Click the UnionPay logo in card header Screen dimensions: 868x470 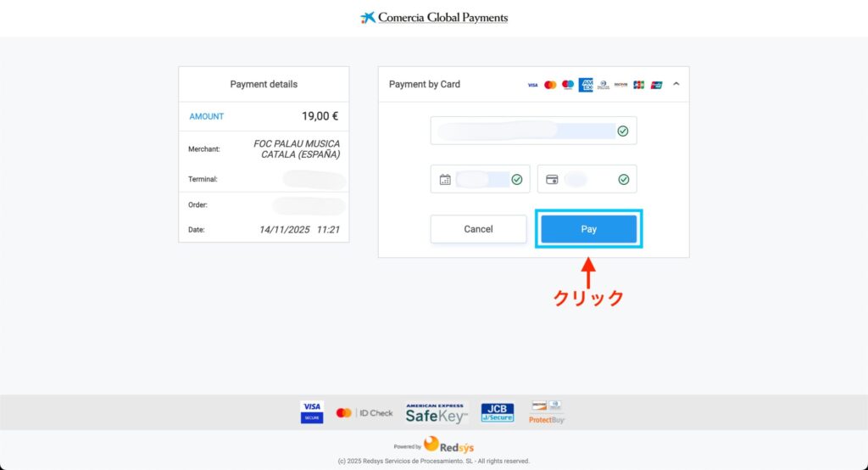tap(656, 85)
